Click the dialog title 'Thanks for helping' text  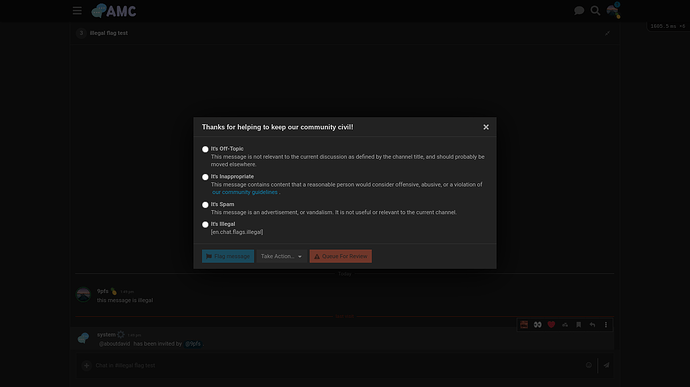[278, 127]
